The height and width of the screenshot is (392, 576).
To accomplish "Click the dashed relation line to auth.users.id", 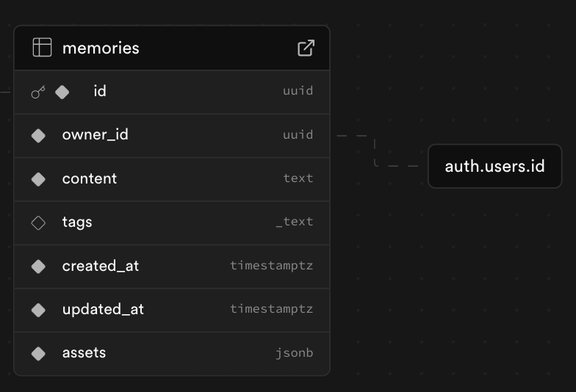I will tap(375, 151).
